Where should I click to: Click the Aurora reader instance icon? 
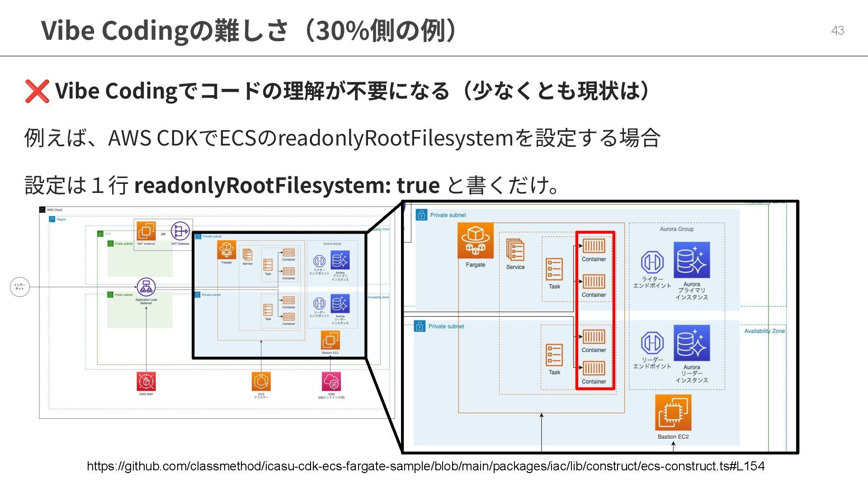692,343
